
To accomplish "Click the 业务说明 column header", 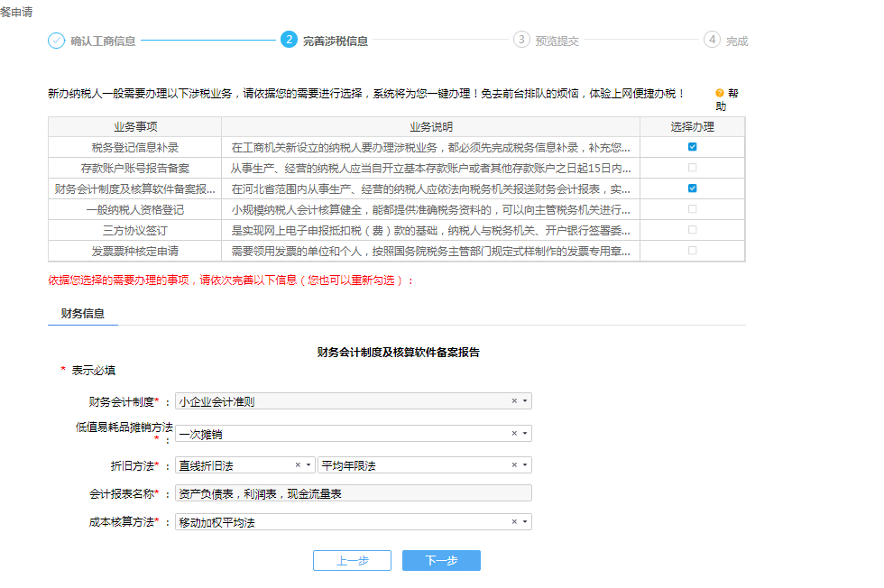I will coord(431,127).
